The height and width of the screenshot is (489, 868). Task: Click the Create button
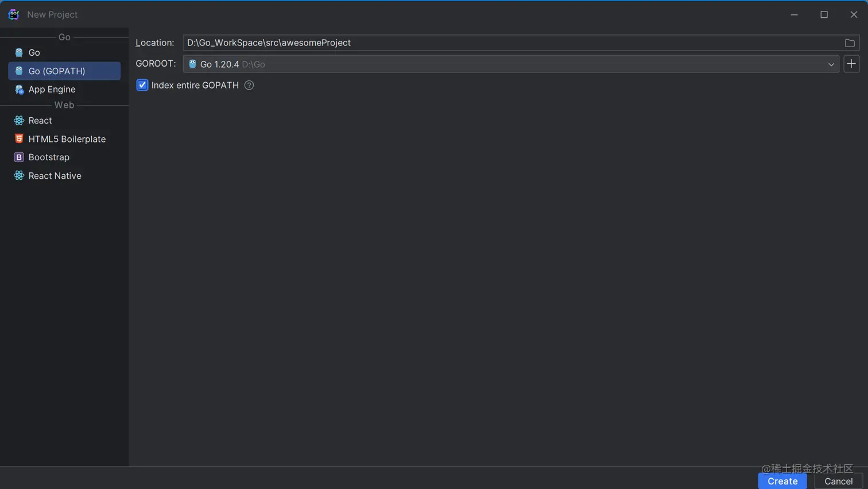click(x=782, y=481)
